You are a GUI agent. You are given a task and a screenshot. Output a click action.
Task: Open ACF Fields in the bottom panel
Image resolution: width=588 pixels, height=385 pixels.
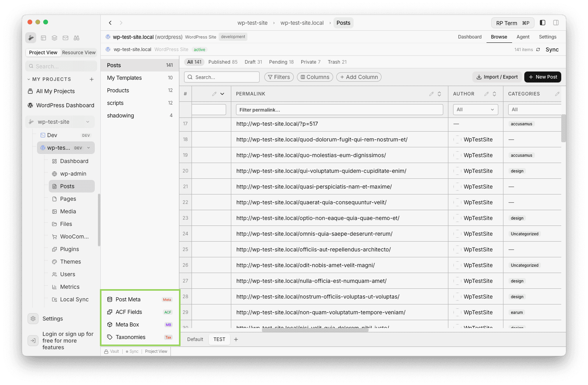(x=140, y=312)
